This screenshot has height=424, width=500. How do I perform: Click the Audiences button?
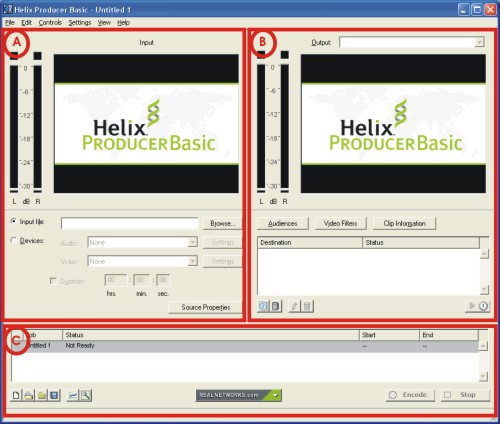click(282, 223)
